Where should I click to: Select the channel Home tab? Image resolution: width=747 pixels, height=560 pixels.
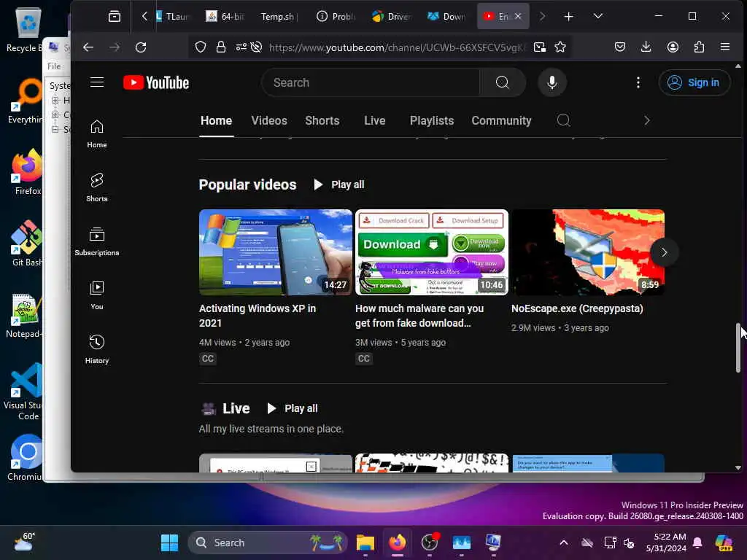216,120
